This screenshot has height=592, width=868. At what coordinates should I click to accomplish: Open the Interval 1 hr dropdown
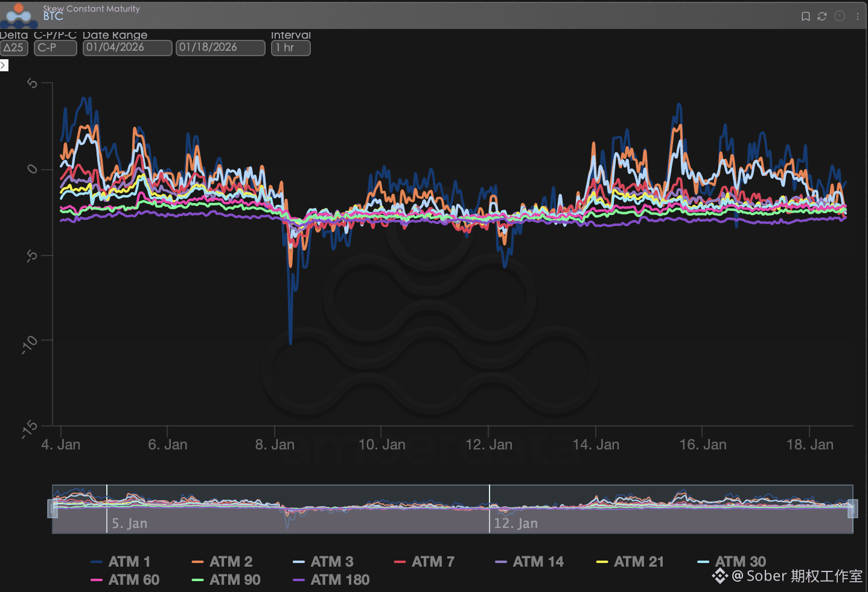(x=290, y=48)
